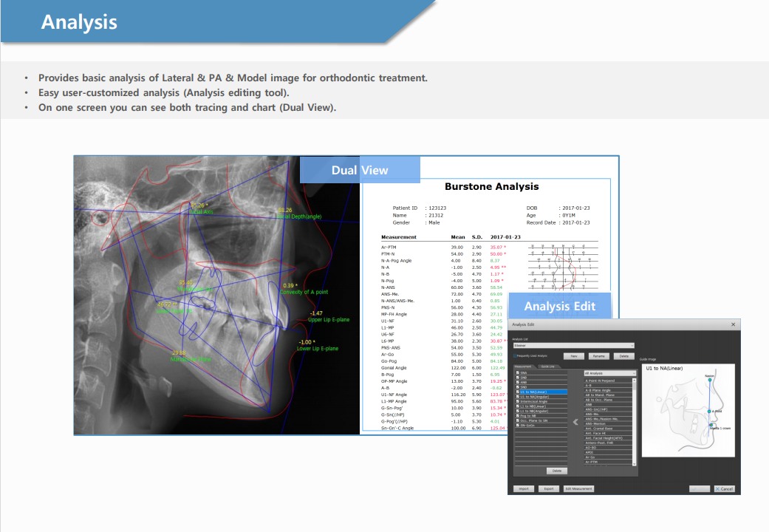Click the double-chevron add-measurement arrow
The width and height of the screenshot is (769, 532).
[x=575, y=422]
